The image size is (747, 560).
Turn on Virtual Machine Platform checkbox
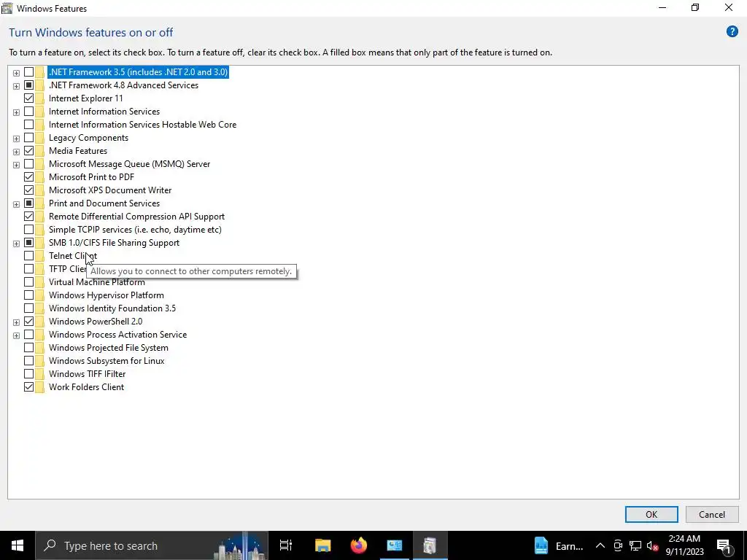tap(28, 282)
